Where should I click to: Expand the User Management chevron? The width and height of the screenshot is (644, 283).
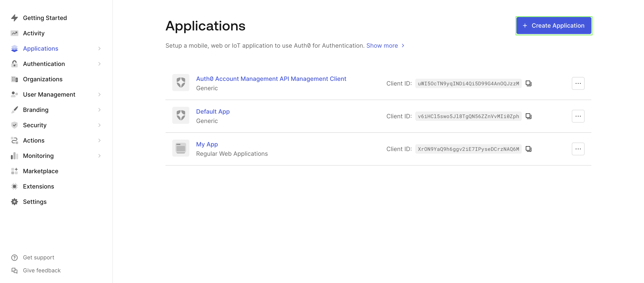tap(99, 94)
